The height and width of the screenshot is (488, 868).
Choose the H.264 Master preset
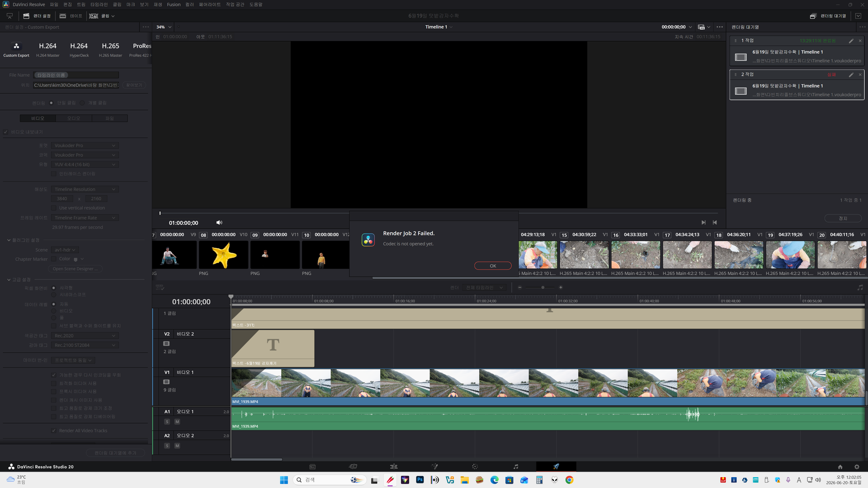pyautogui.click(x=47, y=49)
